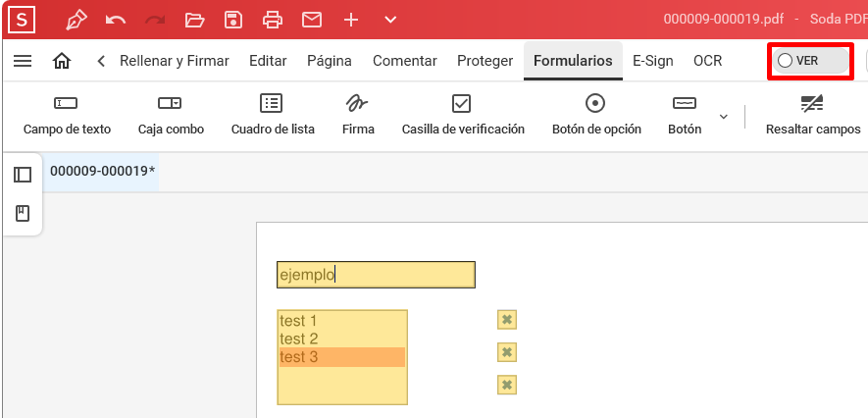
Task: Undo the last action
Action: (116, 21)
